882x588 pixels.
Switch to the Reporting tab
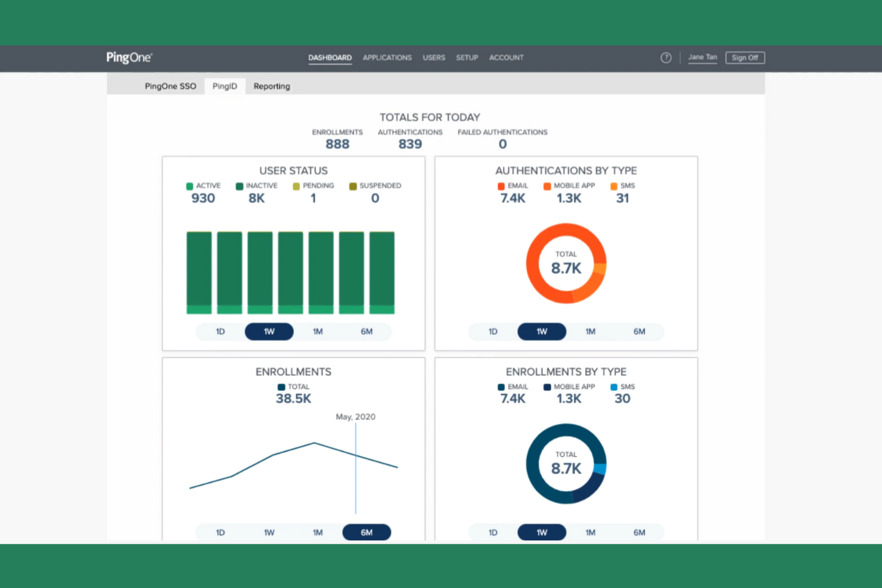point(272,86)
